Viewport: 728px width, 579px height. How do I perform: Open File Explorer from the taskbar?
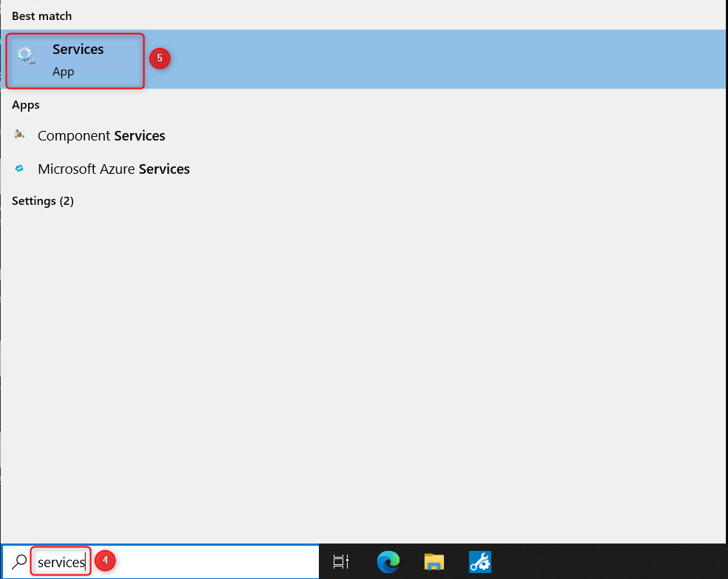(x=434, y=562)
